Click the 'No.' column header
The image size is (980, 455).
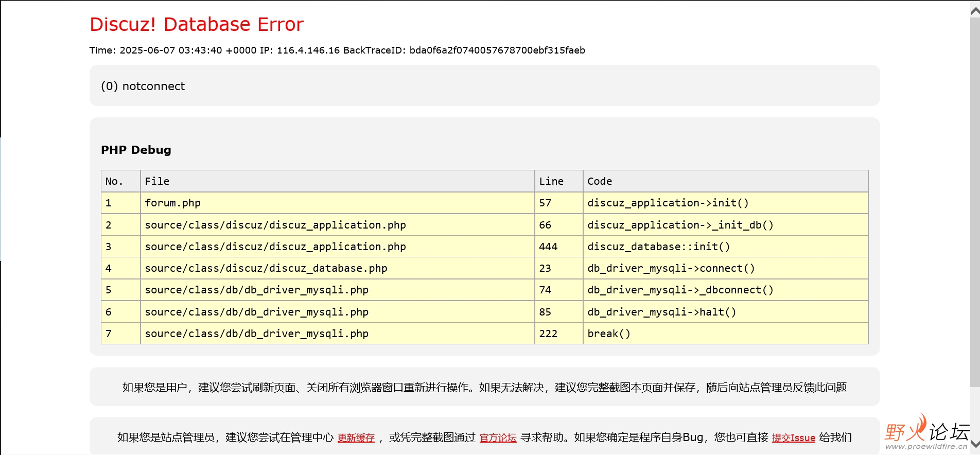pos(121,181)
